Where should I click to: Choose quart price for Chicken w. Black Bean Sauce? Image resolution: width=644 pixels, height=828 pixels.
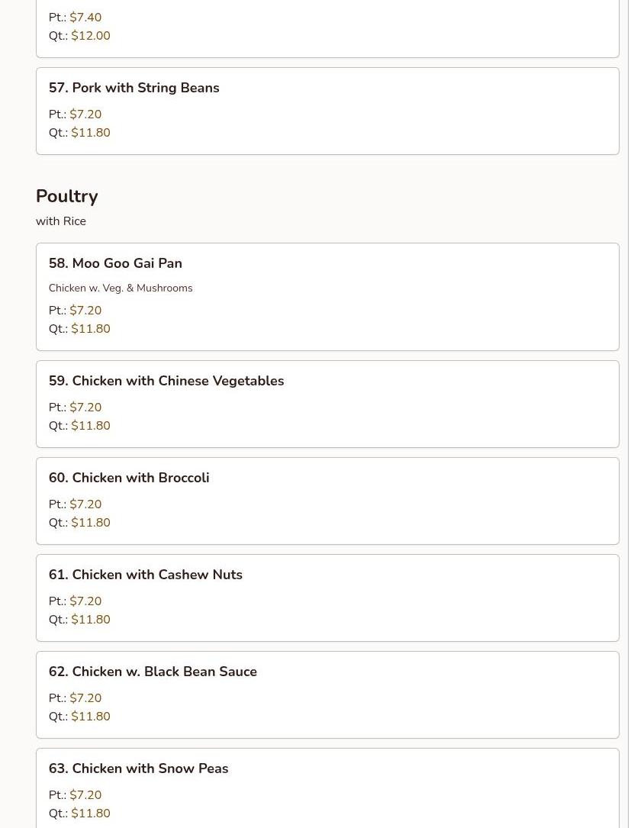tap(90, 717)
